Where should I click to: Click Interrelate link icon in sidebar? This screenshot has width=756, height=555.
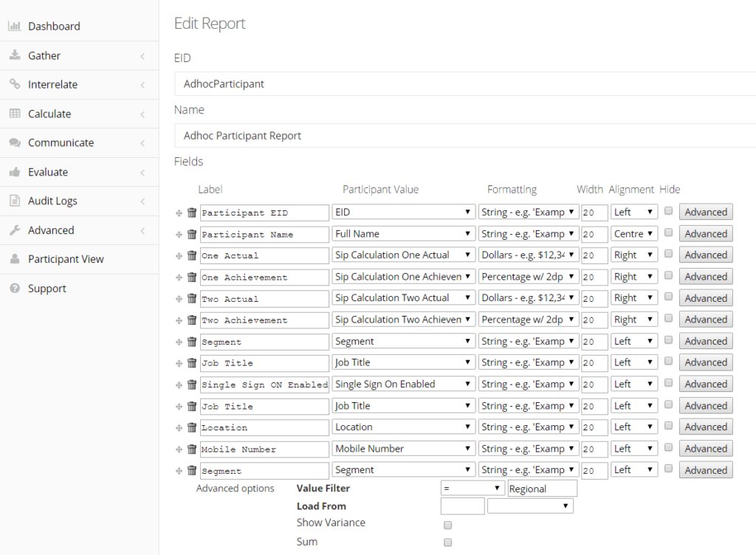coord(15,84)
